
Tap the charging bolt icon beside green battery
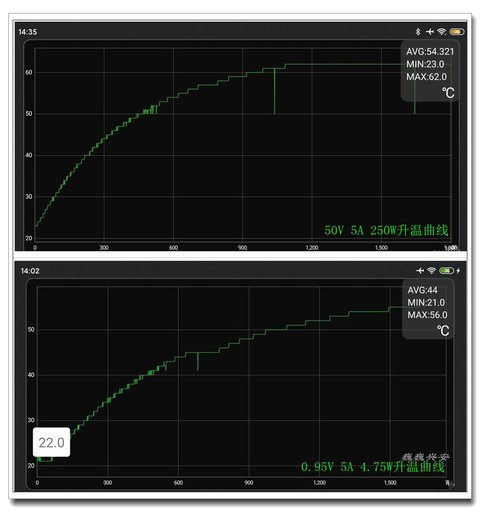tap(458, 270)
